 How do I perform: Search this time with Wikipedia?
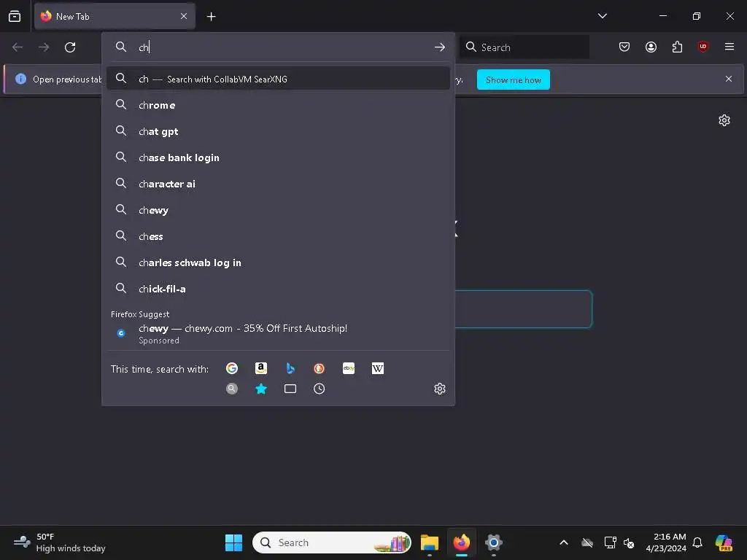377,368
